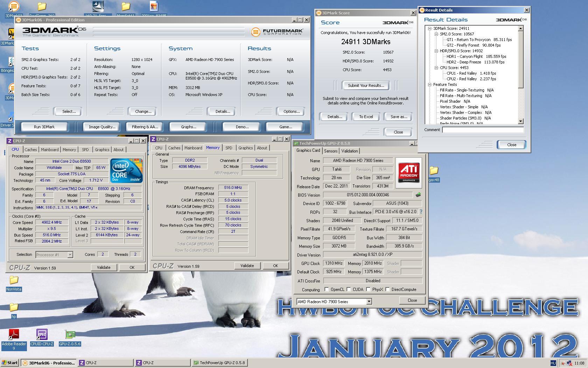Image resolution: width=588 pixels, height=368 pixels.
Task: Open the Processor #1 selection dropdown
Action: click(x=70, y=255)
